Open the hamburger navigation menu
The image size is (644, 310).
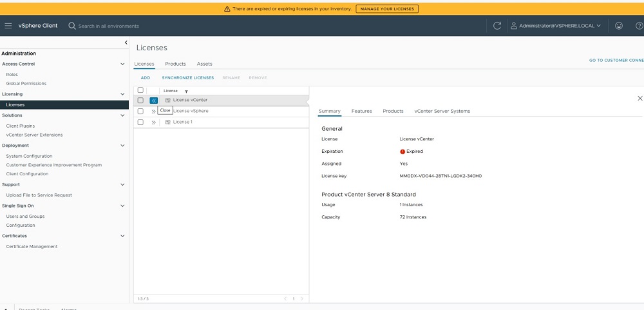8,26
